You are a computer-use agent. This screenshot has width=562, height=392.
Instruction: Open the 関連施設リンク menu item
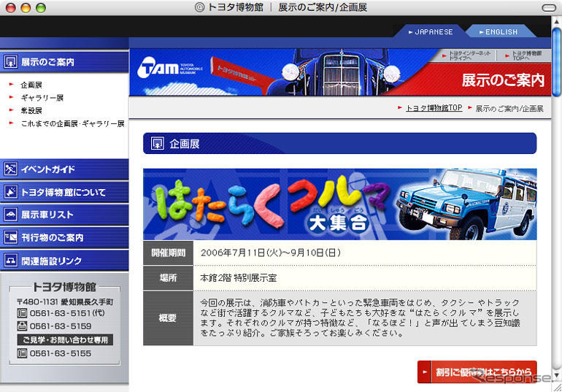pos(64,261)
